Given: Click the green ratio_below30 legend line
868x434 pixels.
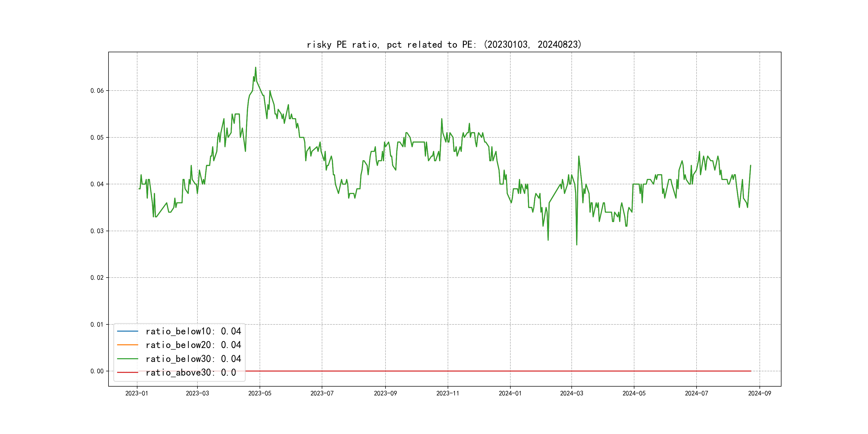Looking at the screenshot, I should [127, 359].
